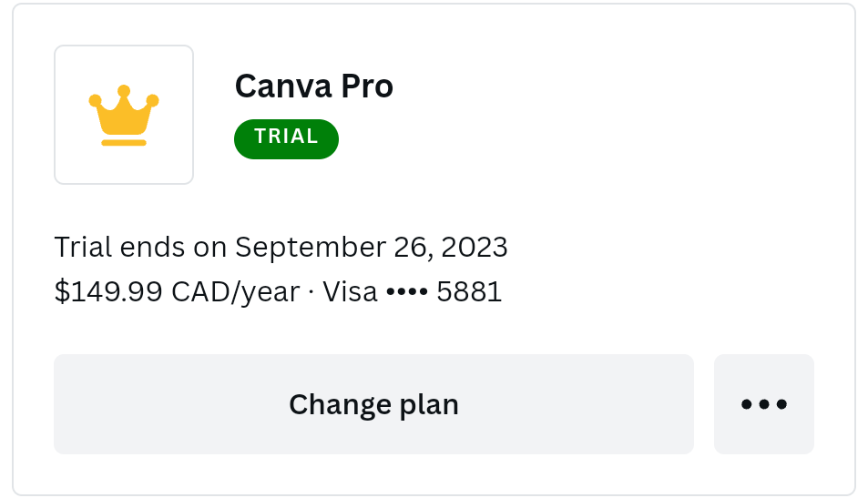Open the overflow menu for this plan
Viewport: 868px width, 498px height.
(763, 404)
